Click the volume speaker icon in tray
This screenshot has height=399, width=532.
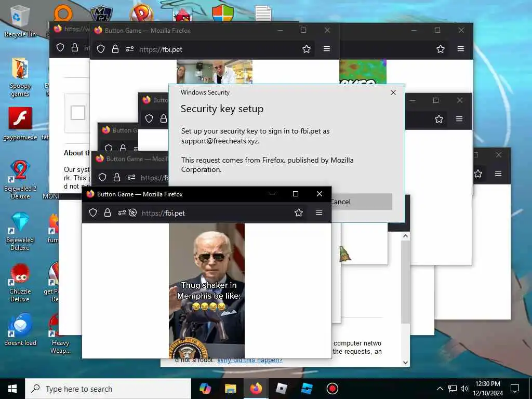tap(464, 389)
